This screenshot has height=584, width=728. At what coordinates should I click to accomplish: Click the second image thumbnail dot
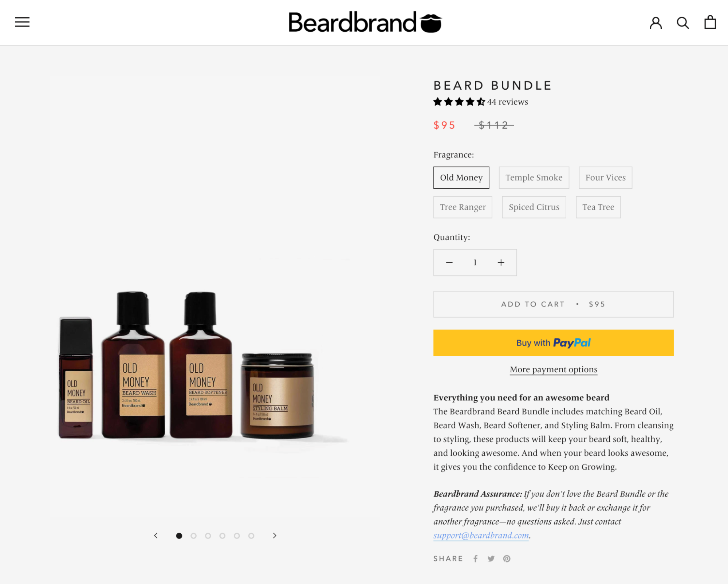coord(194,536)
